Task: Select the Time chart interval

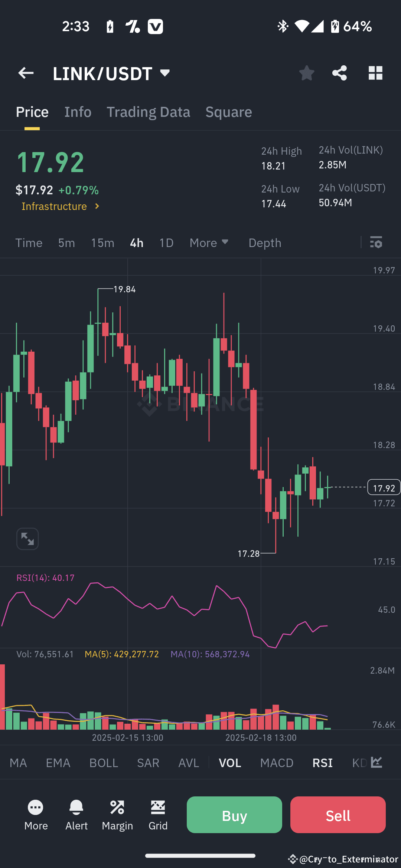Action: pos(29,243)
